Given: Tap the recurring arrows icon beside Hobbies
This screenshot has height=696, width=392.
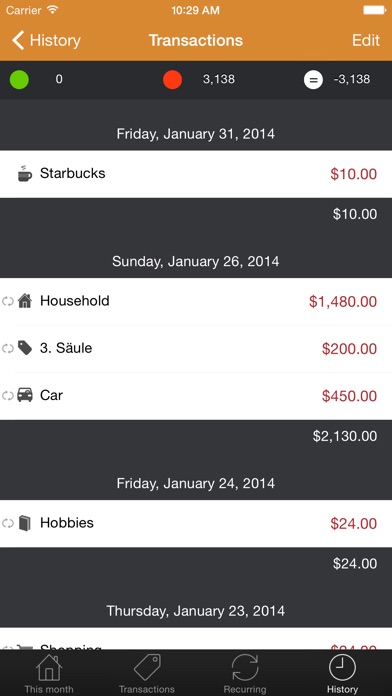Looking at the screenshot, I should (8, 523).
